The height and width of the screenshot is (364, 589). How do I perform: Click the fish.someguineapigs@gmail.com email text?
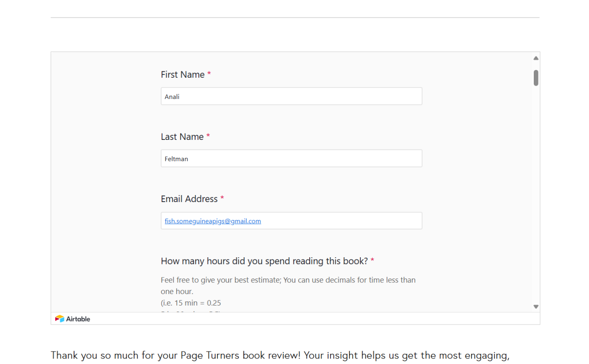213,221
